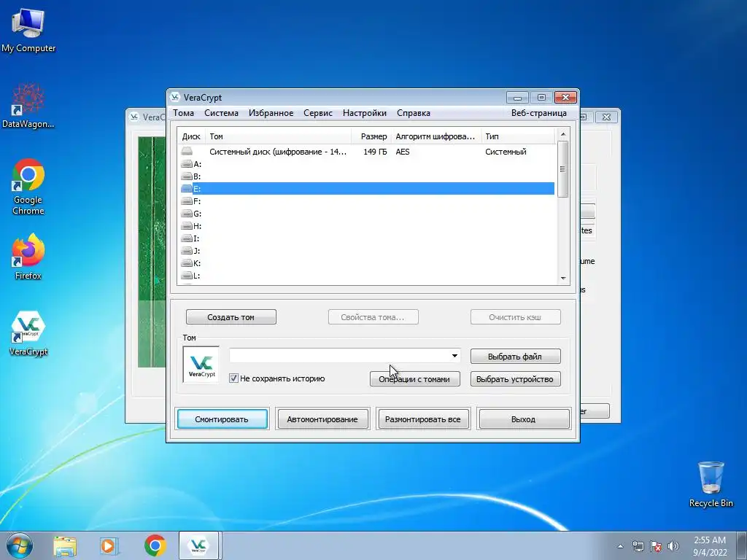
Task: Sort by the Алгоритм шифрова... column header
Action: tap(436, 136)
